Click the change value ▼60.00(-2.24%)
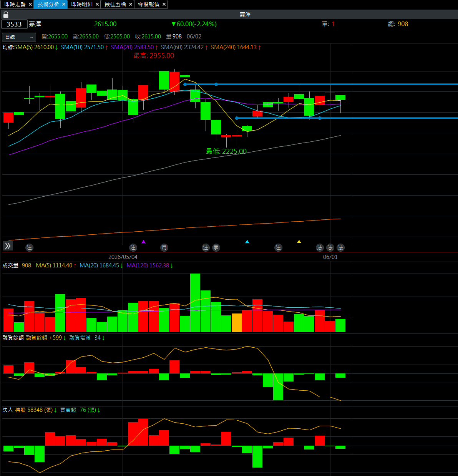The width and height of the screenshot is (458, 476). pyautogui.click(x=194, y=24)
